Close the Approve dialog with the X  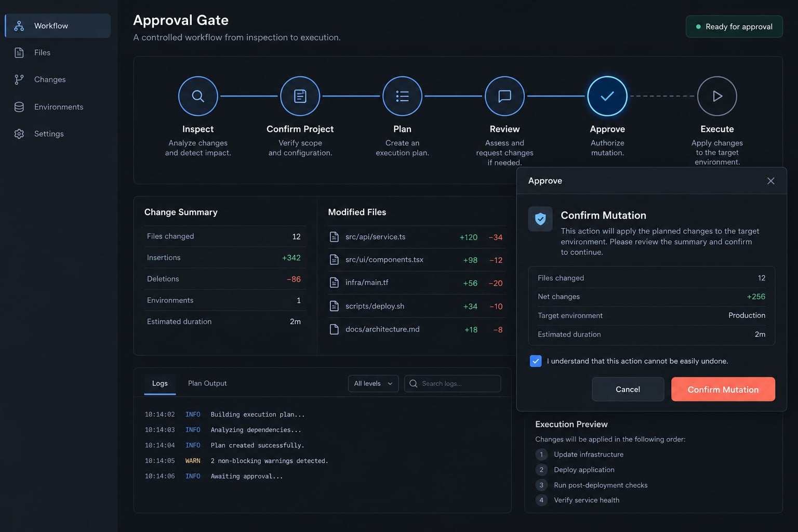[x=771, y=181]
